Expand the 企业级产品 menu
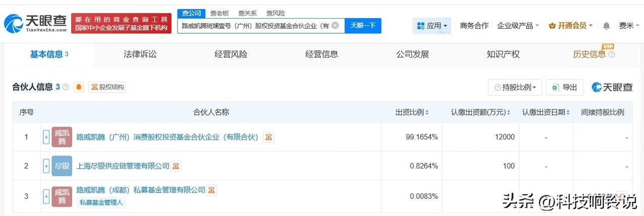Screen dimensions: 644x216 pos(518,26)
